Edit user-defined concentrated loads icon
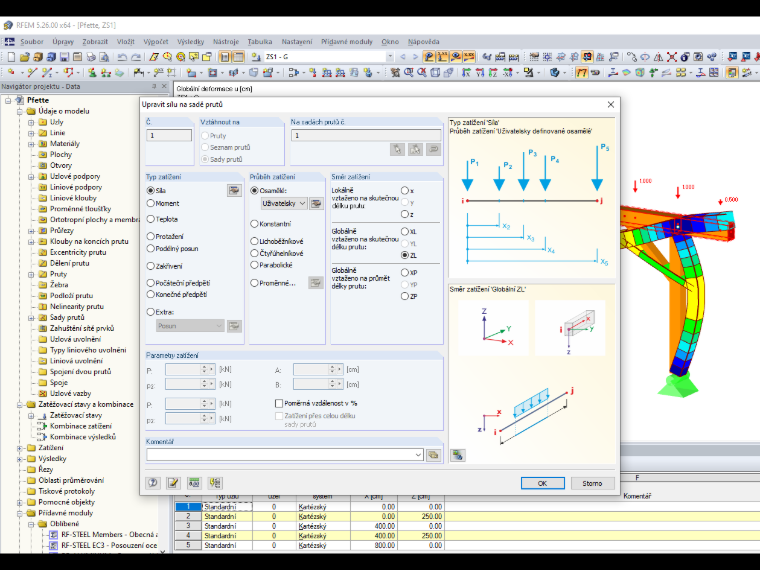 coord(316,204)
